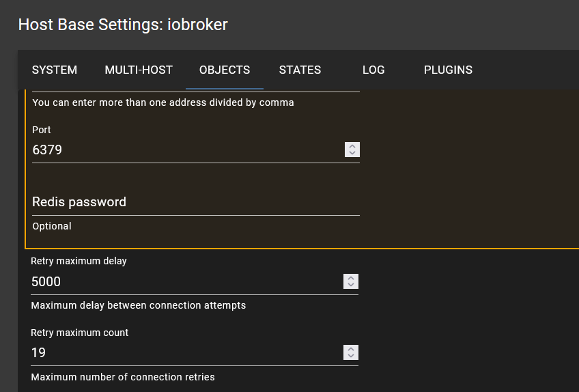The image size is (579, 392).
Task: Increment Retry maximum count with up arrow
Action: [350, 349]
